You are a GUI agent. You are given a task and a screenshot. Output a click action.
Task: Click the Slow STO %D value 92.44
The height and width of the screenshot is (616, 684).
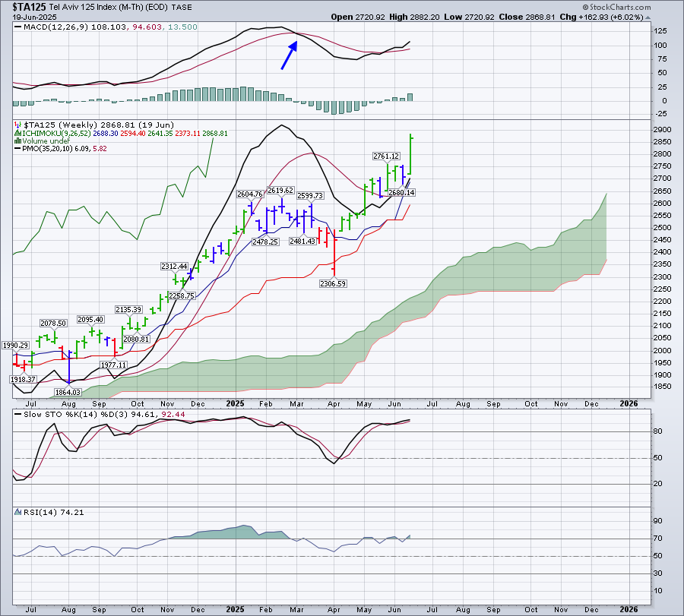pos(173,414)
